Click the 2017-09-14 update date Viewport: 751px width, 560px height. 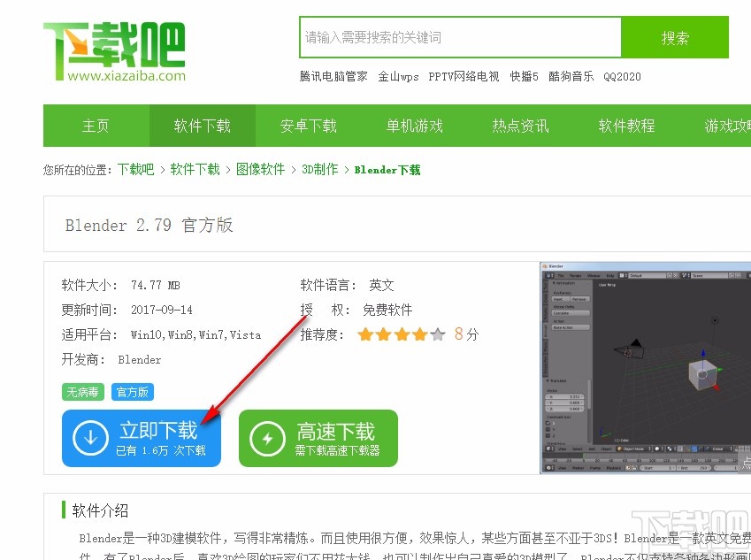(x=162, y=310)
